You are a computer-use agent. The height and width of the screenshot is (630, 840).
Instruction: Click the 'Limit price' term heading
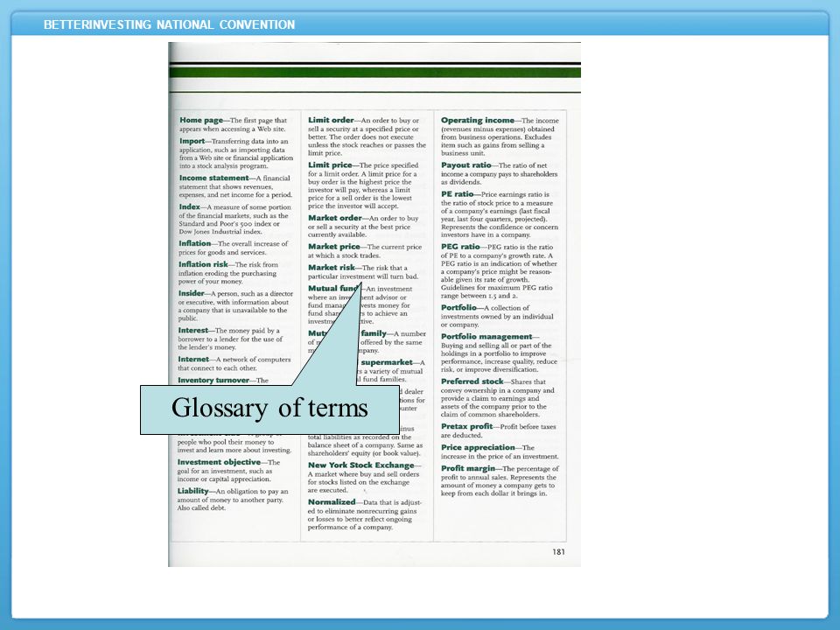pyautogui.click(x=330, y=165)
